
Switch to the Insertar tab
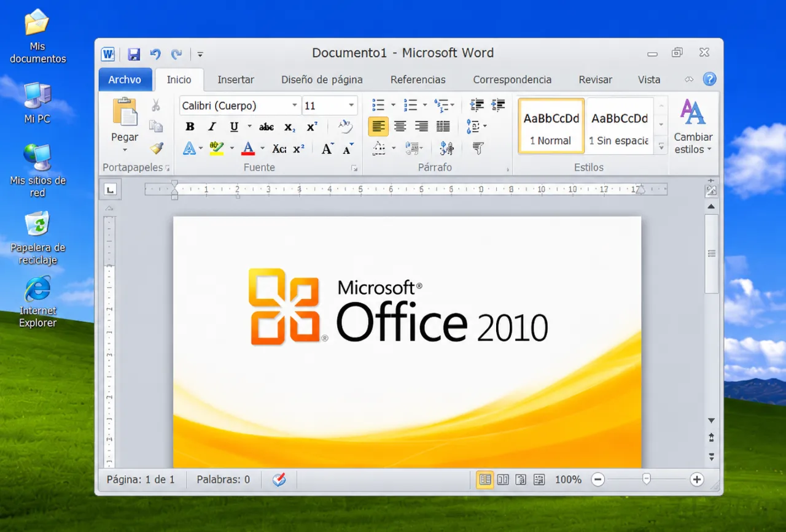(236, 80)
